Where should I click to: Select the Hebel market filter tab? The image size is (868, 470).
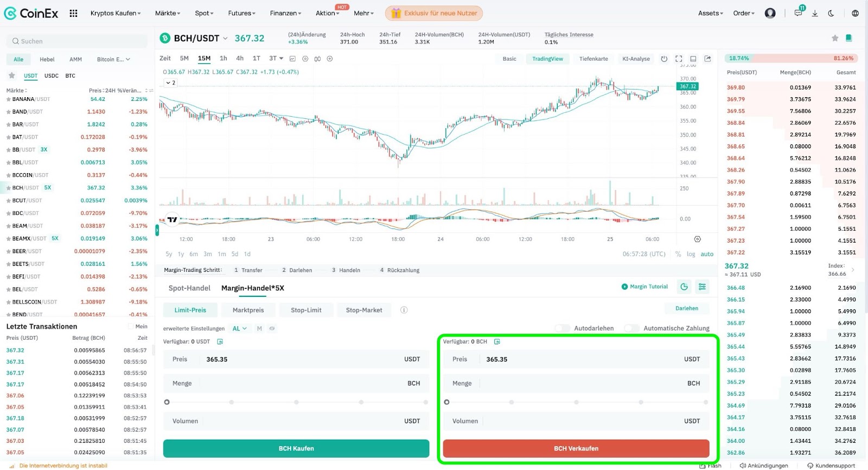click(47, 59)
